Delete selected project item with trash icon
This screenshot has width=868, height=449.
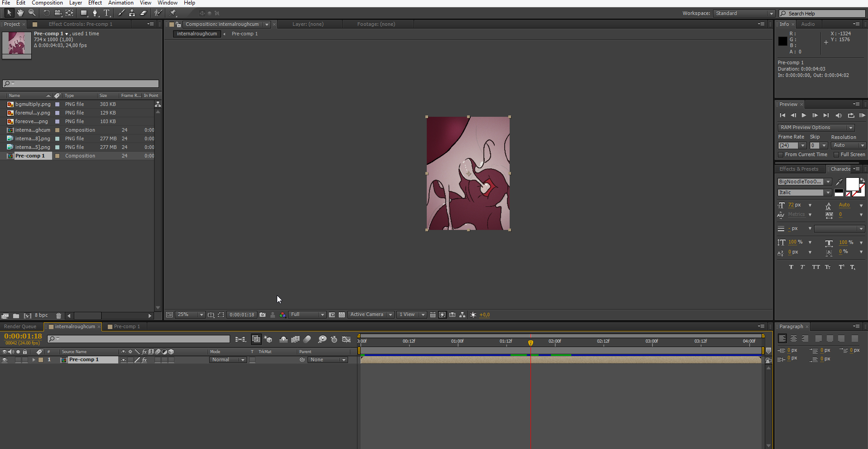pyautogui.click(x=58, y=315)
